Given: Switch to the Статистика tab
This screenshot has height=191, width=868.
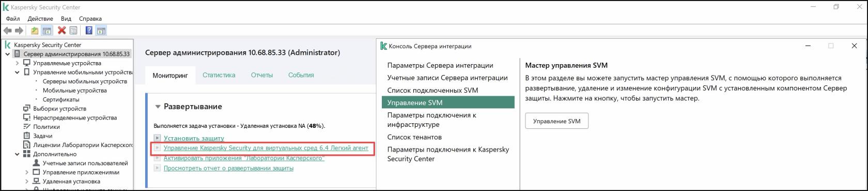Looking at the screenshot, I should [219, 75].
